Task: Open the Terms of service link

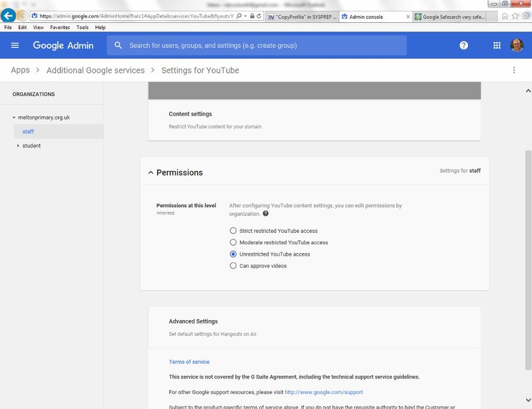Action: tap(189, 362)
